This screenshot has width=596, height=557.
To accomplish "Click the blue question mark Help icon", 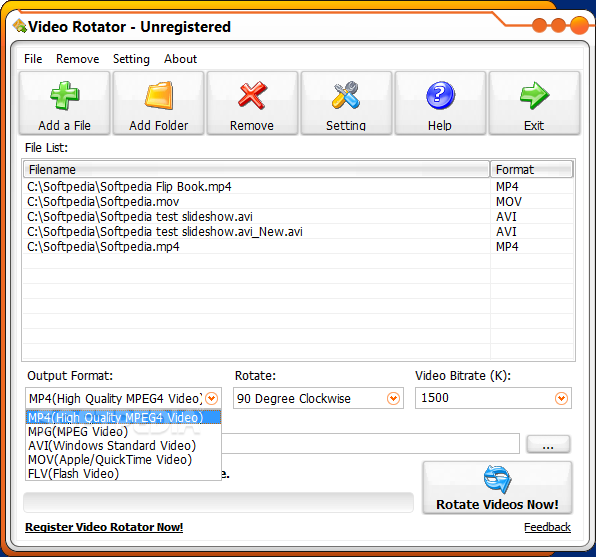I will [440, 95].
